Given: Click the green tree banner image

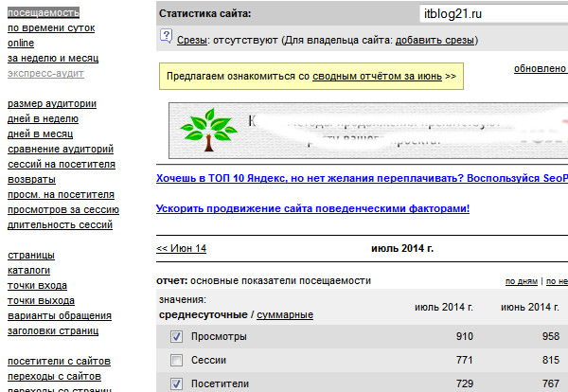Looking at the screenshot, I should point(368,131).
